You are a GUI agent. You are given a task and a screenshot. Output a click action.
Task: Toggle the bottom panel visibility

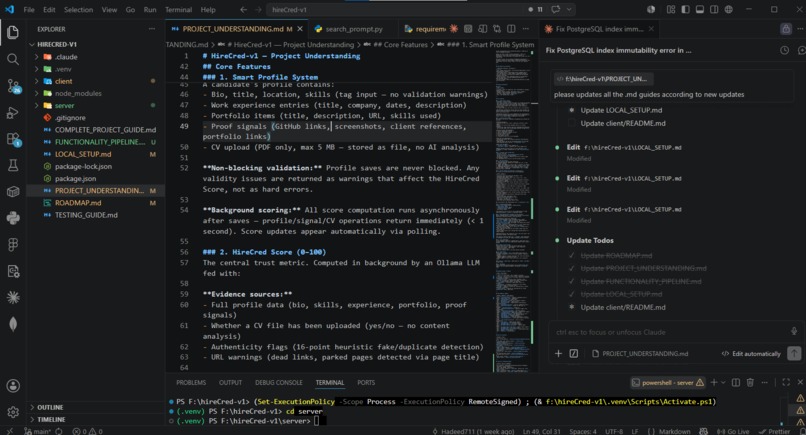[700, 9]
